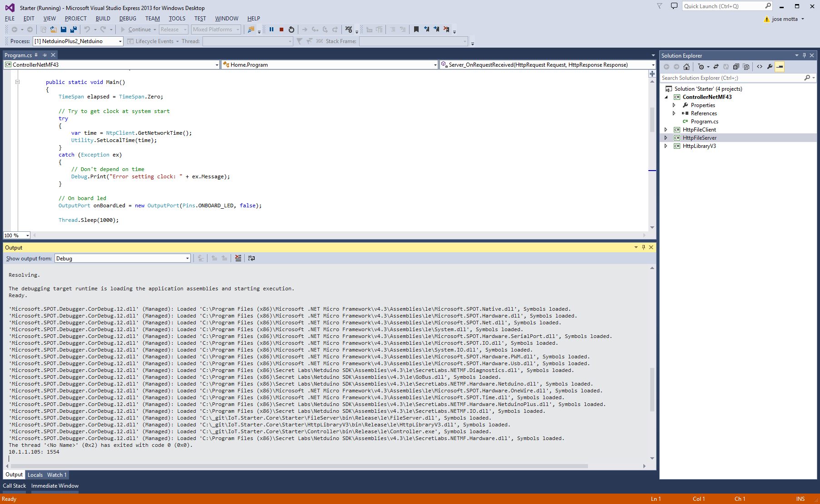
Task: Expand the HttpLibraryV3 project node
Action: (x=666, y=146)
